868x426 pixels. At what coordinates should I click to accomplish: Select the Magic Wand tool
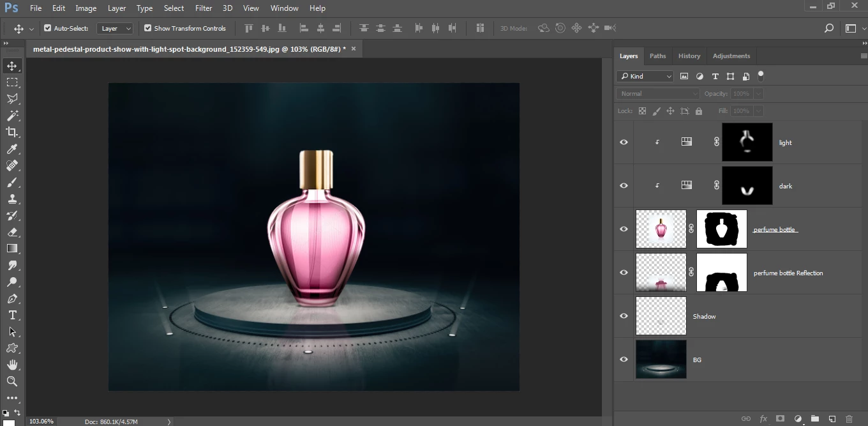12,116
